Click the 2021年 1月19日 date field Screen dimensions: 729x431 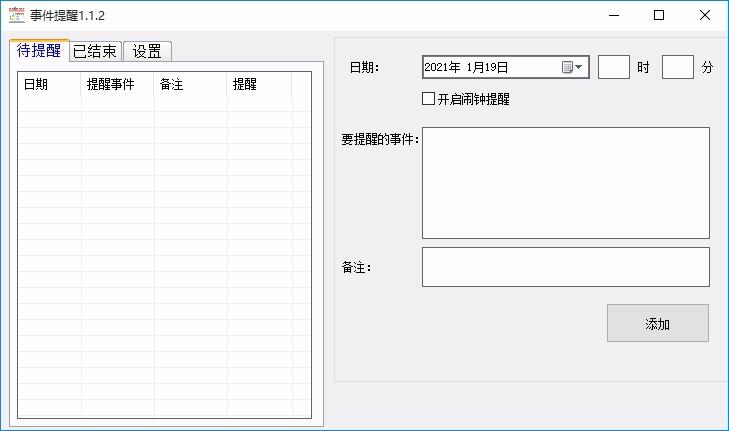(x=506, y=67)
